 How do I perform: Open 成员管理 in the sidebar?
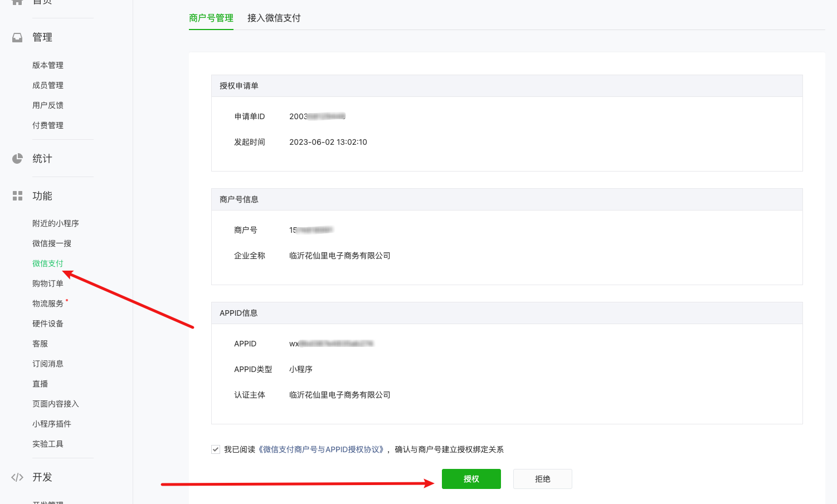(48, 85)
